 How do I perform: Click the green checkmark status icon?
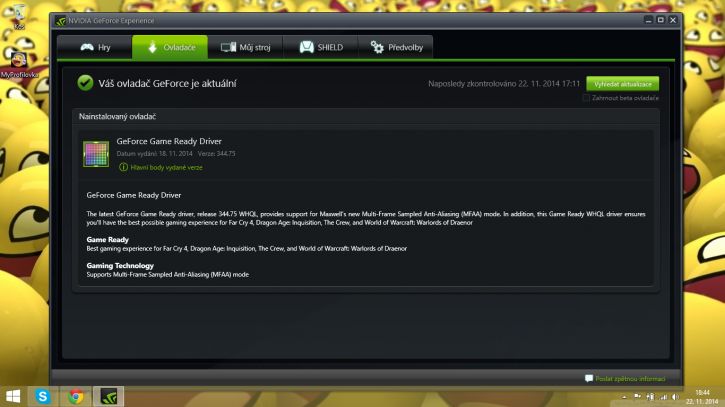(85, 83)
